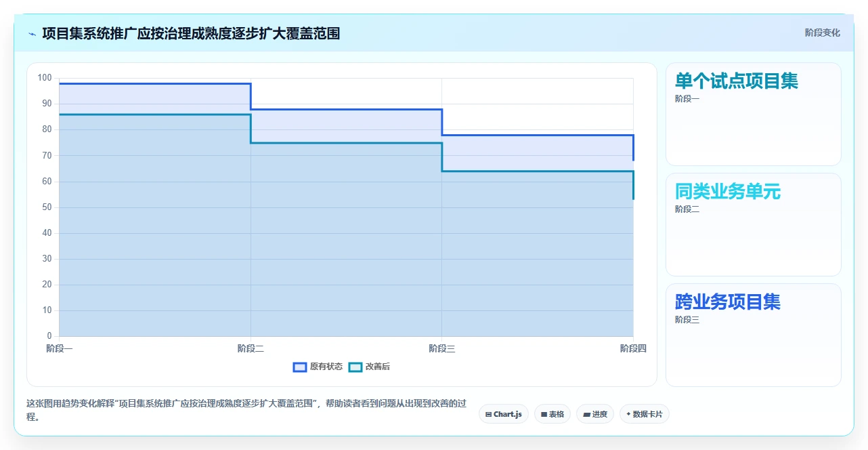This screenshot has width=868, height=450.
Task: Click the 数据卡片 tag chip
Action: click(645, 414)
